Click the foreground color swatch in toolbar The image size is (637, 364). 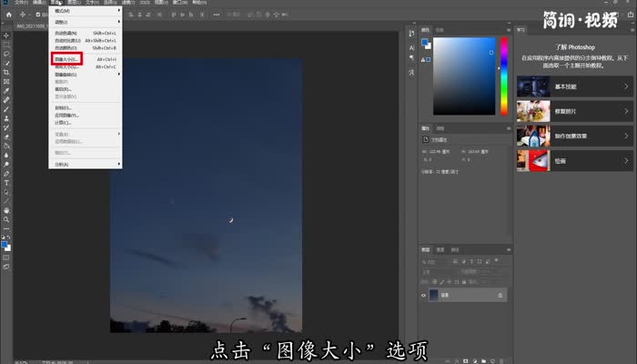[5, 244]
